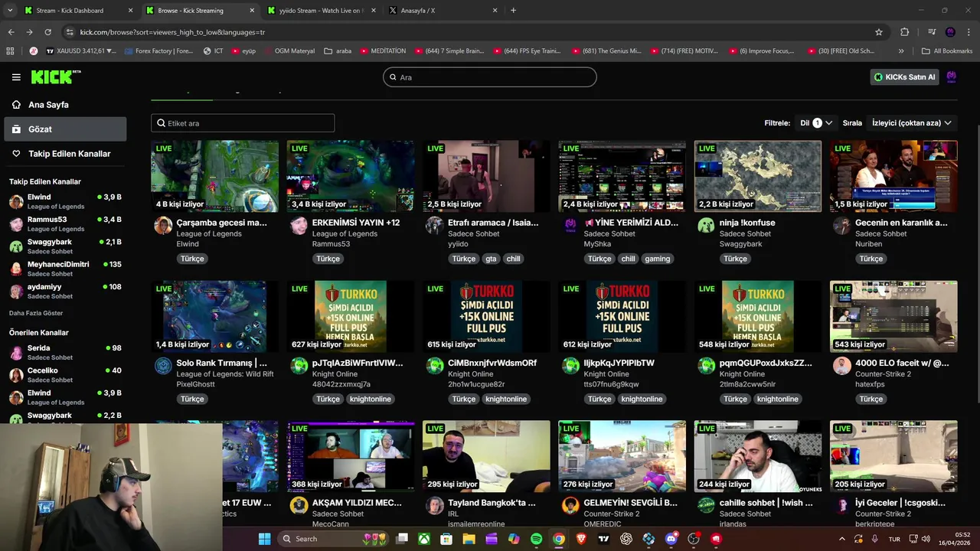Viewport: 980px width, 551px height.
Task: Open MEDİTATİON bookmark
Action: click(383, 51)
